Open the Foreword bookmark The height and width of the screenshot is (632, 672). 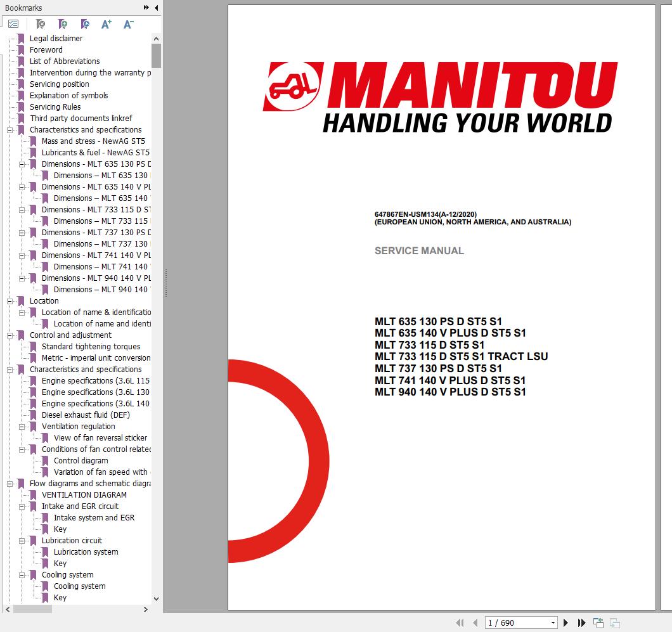pos(46,49)
